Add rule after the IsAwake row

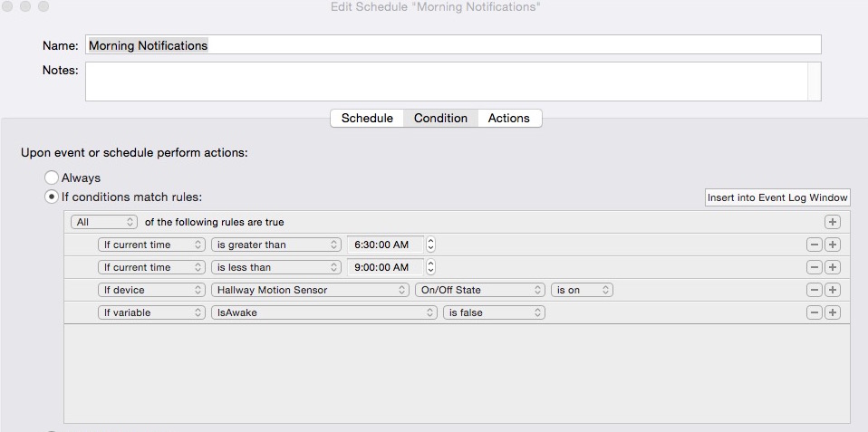832,312
